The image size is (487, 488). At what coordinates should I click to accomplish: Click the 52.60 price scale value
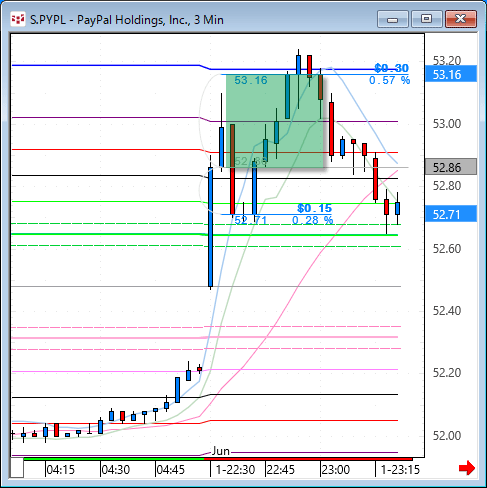coord(447,248)
